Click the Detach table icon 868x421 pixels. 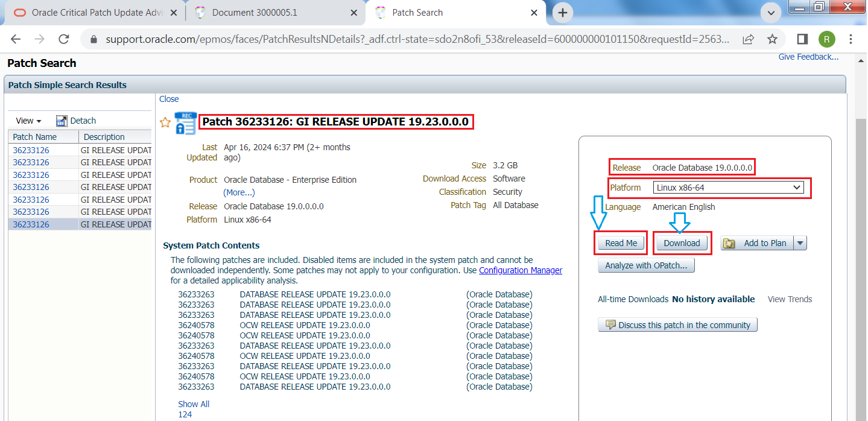(62, 121)
